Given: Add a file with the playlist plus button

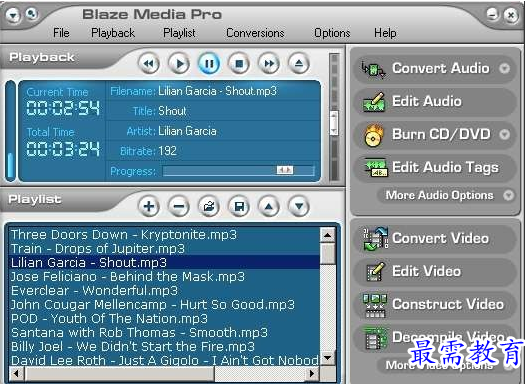Looking at the screenshot, I should point(149,206).
